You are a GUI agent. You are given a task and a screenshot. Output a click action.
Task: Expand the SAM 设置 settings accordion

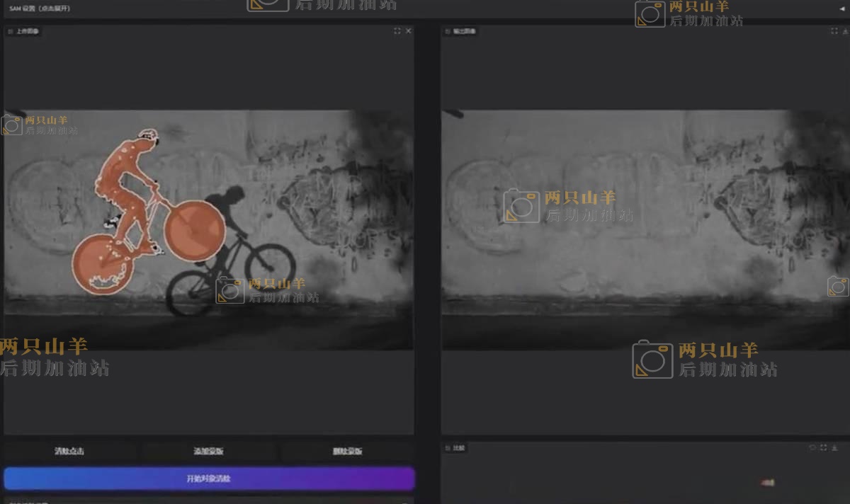40,8
